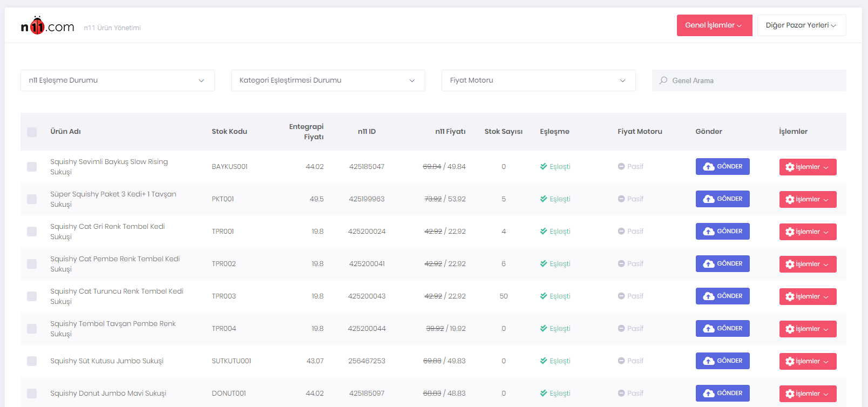Click the magnifier icon in Genel Arama
This screenshot has height=407, width=868.
click(663, 80)
